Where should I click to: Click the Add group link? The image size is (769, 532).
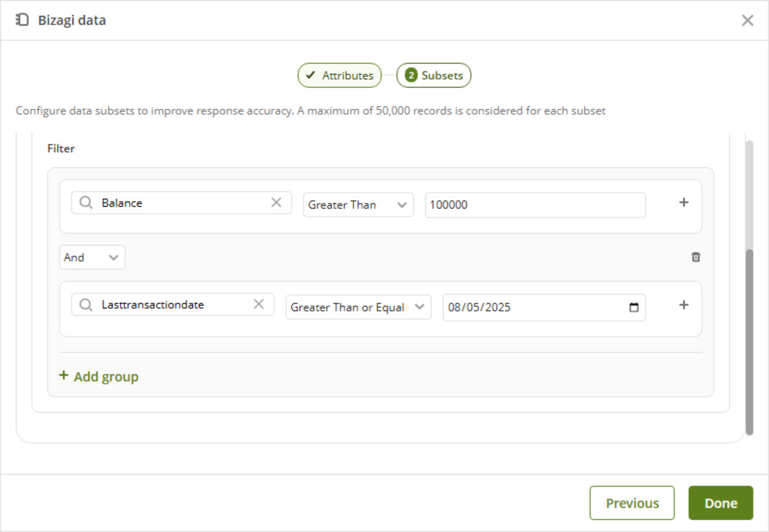pyautogui.click(x=99, y=376)
